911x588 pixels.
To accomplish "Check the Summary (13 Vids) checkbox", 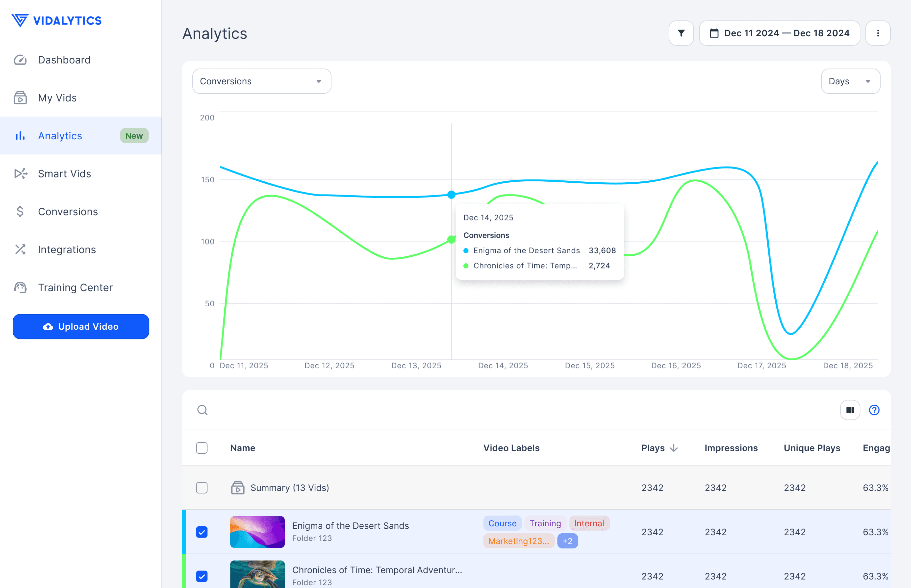I will 202,488.
